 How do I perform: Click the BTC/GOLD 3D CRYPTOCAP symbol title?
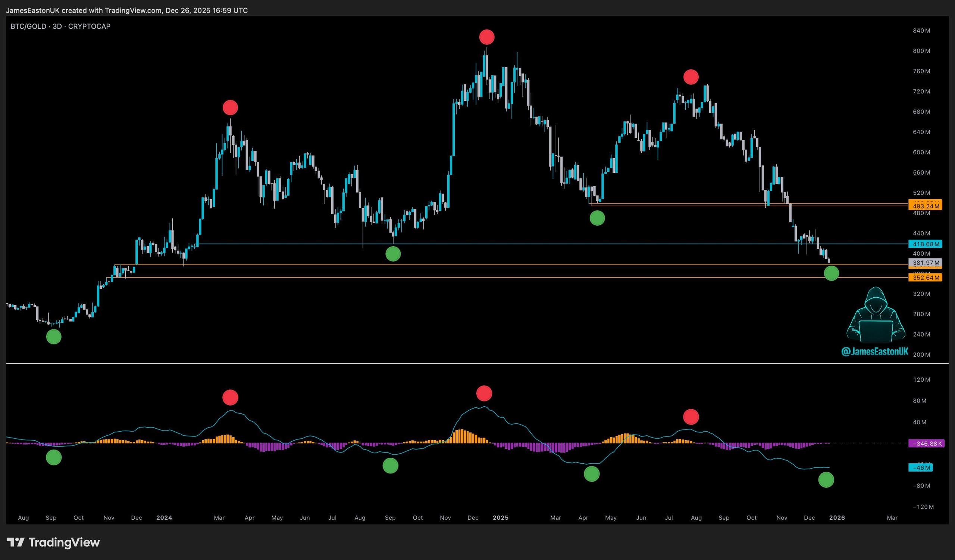point(60,26)
